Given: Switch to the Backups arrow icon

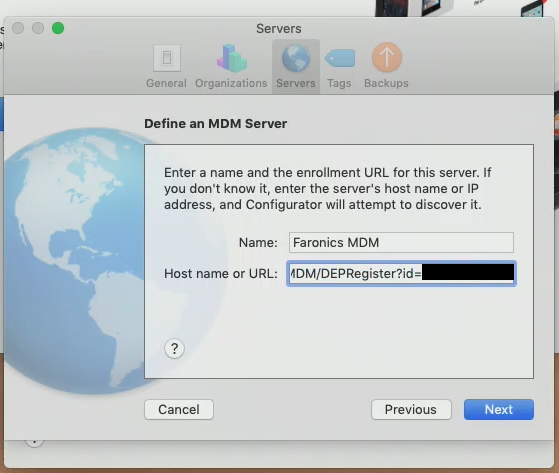Looking at the screenshot, I should click(387, 57).
